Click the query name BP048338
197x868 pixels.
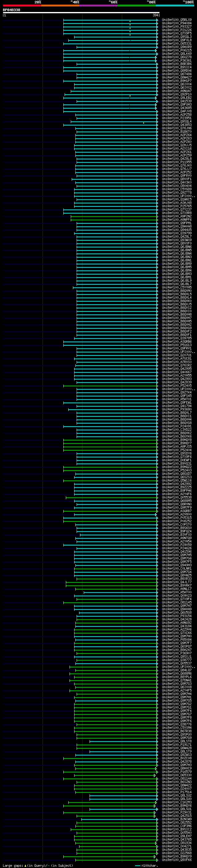click(x=11, y=10)
